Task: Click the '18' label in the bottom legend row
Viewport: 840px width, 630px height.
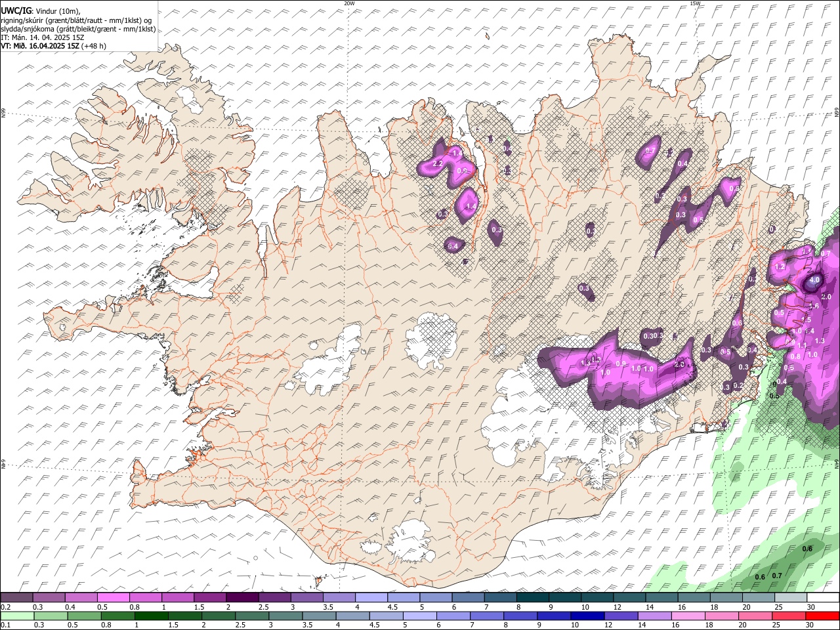Action: (x=711, y=625)
